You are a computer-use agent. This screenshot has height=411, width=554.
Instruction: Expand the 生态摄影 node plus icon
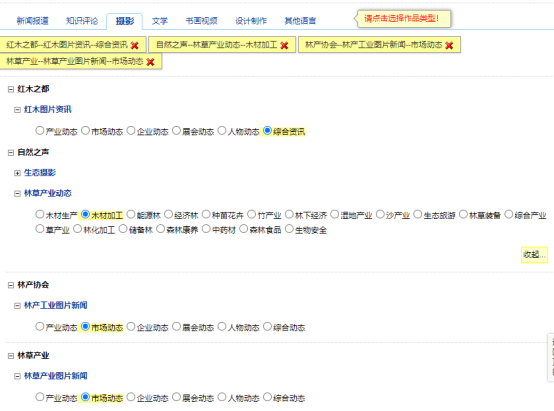click(17, 173)
